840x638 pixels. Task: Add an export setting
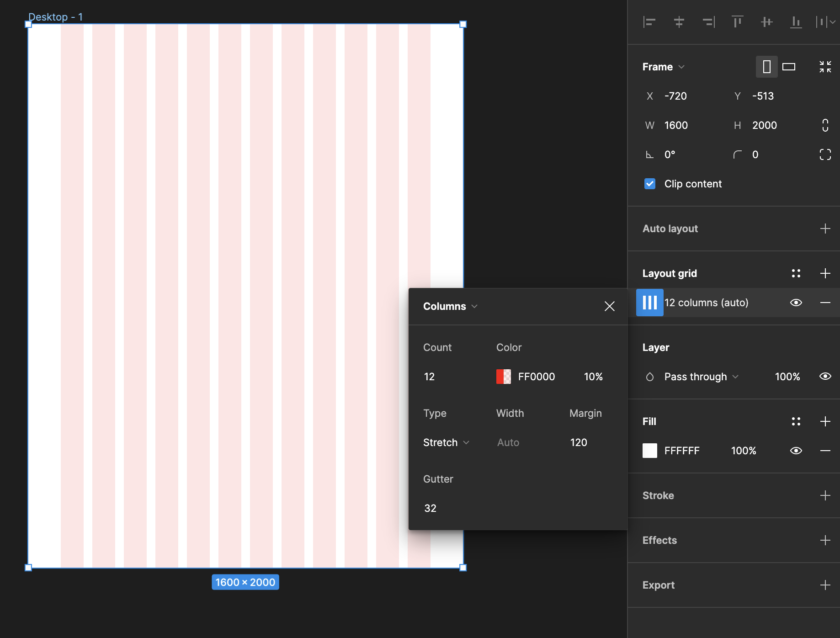[825, 585]
